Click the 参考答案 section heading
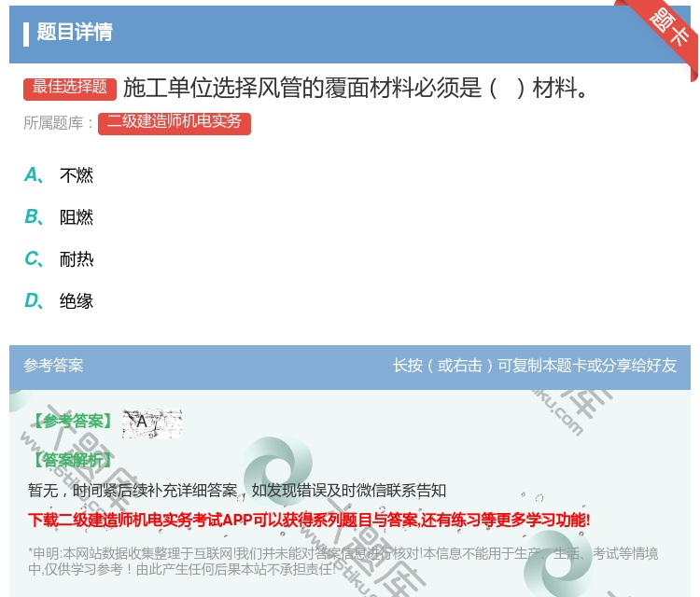Screen dimensions: 700x597 click(53, 366)
